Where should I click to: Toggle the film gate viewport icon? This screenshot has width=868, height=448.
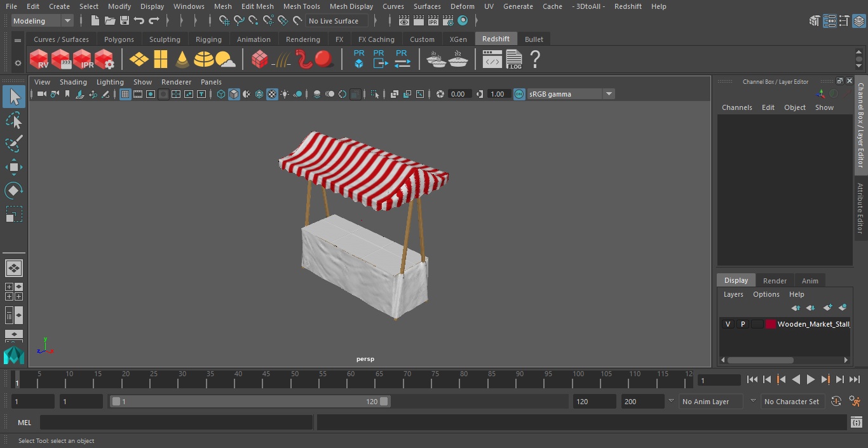(138, 94)
